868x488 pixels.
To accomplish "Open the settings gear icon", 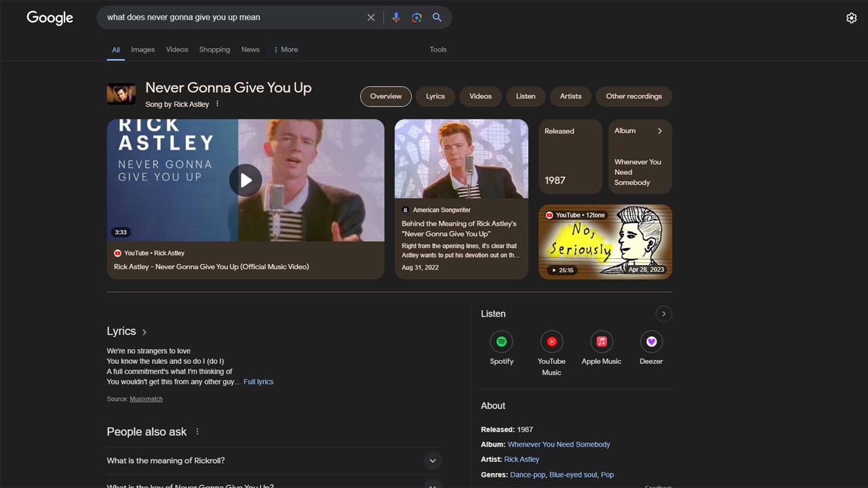I will point(851,18).
